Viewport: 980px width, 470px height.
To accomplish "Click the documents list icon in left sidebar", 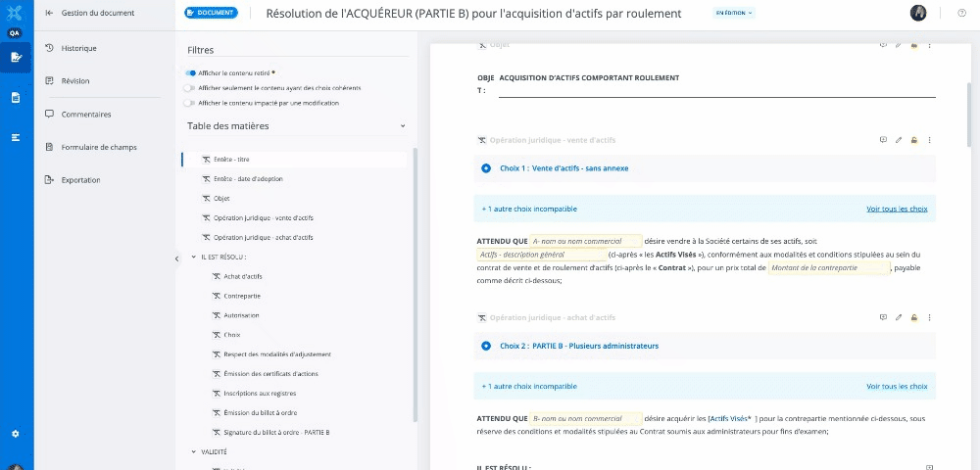I will (x=16, y=97).
